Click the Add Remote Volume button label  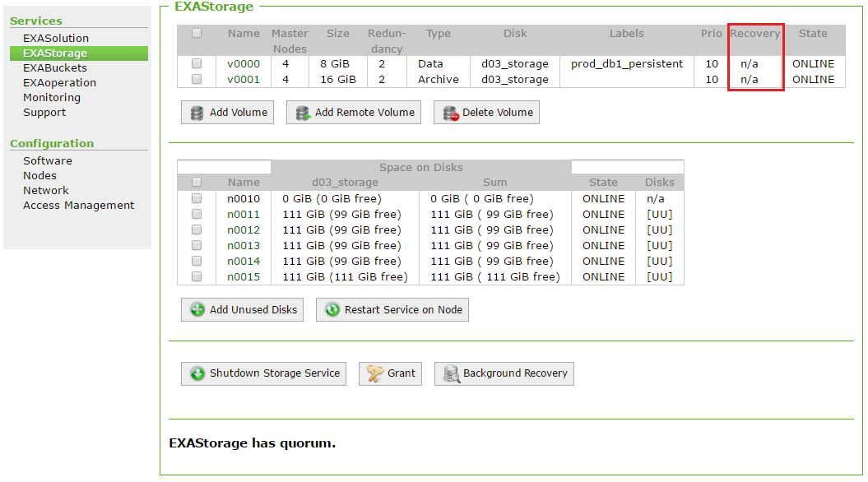pyautogui.click(x=364, y=113)
